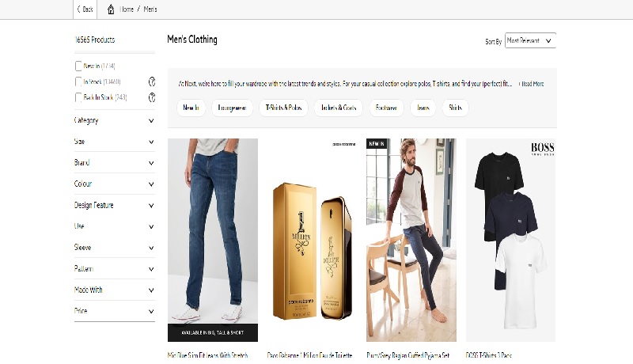
Task: Click the Home house icon in breadcrumb
Action: (111, 9)
